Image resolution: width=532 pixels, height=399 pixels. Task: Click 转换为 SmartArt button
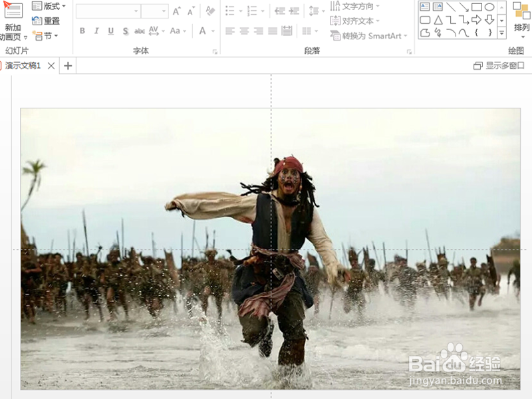(368, 36)
